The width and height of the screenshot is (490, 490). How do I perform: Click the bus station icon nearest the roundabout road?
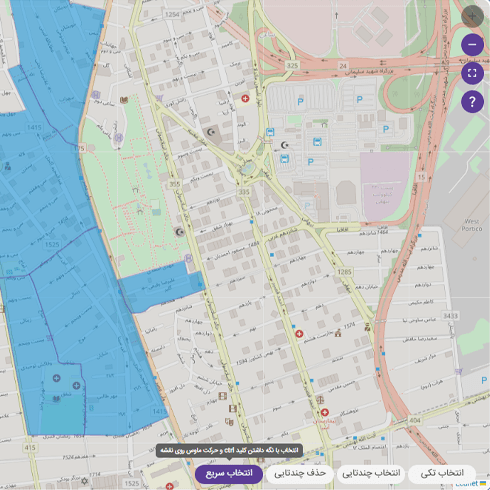click(270, 132)
